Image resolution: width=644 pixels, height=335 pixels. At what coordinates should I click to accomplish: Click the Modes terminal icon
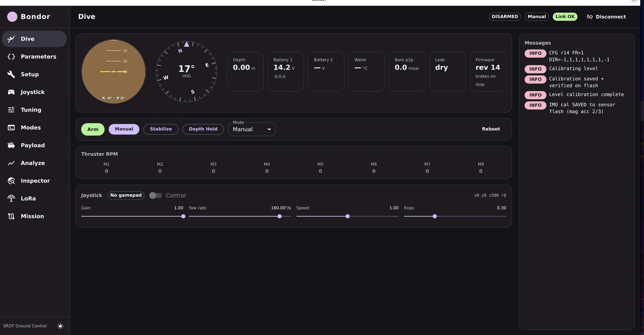11,128
